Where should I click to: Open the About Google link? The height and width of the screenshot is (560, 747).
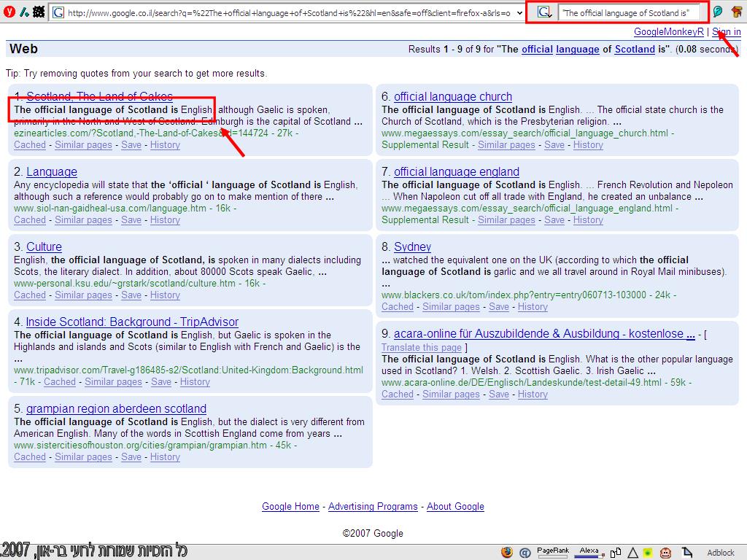tap(455, 507)
